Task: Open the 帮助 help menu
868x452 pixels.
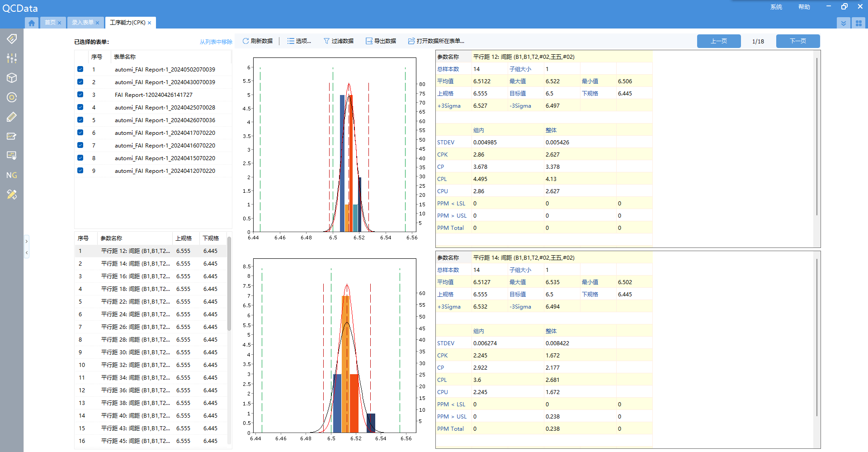Action: [804, 7]
